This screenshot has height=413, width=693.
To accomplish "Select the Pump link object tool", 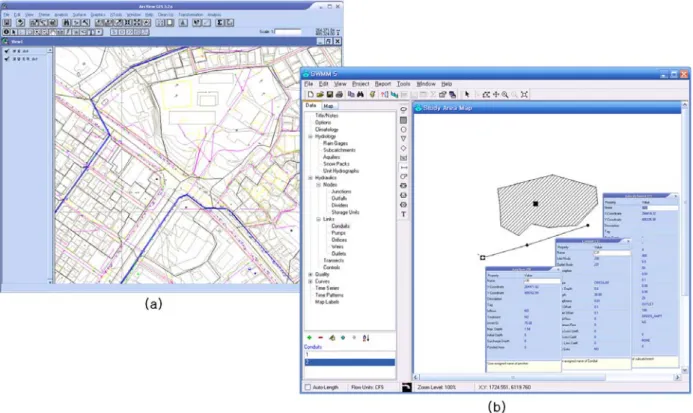I will [x=404, y=176].
